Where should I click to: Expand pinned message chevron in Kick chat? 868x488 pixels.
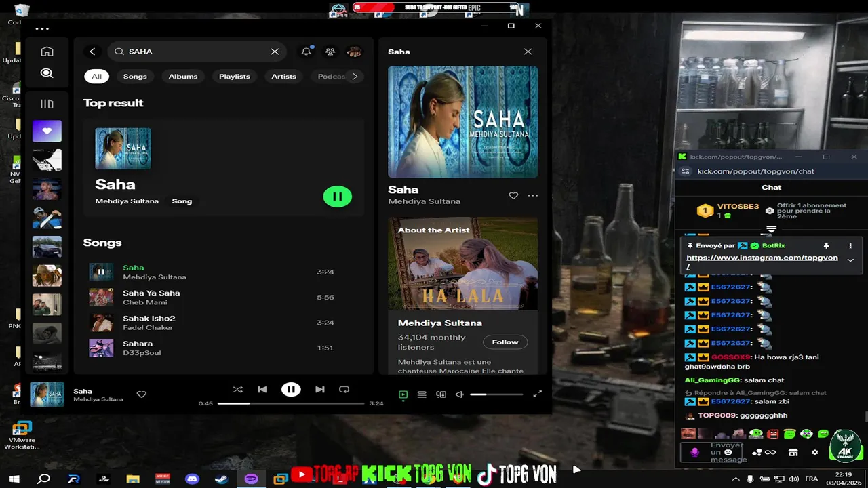point(850,260)
